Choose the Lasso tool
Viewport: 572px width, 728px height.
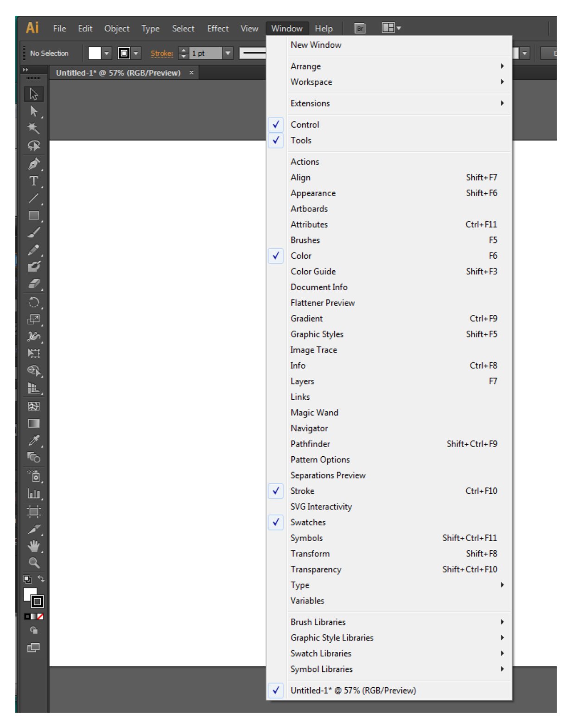[x=34, y=146]
